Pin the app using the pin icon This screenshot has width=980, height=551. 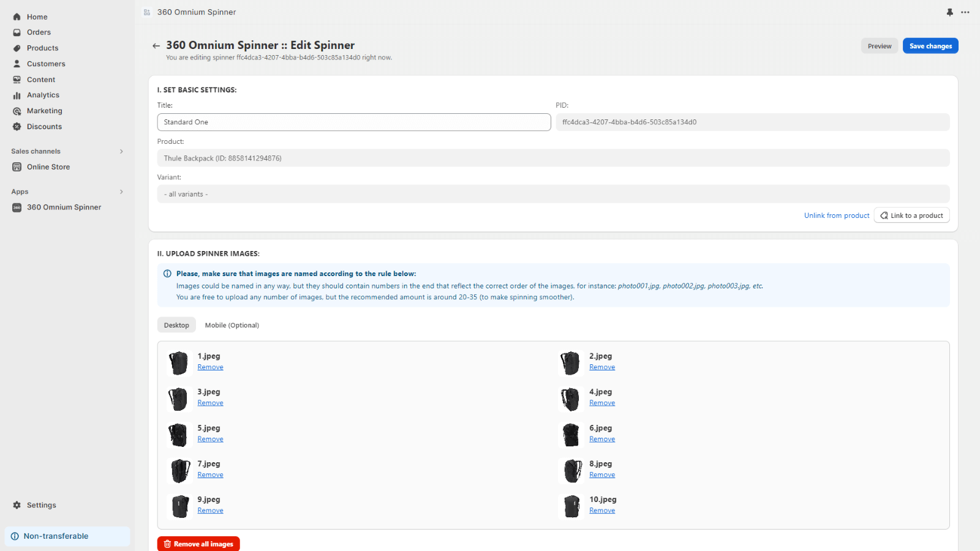click(x=949, y=12)
